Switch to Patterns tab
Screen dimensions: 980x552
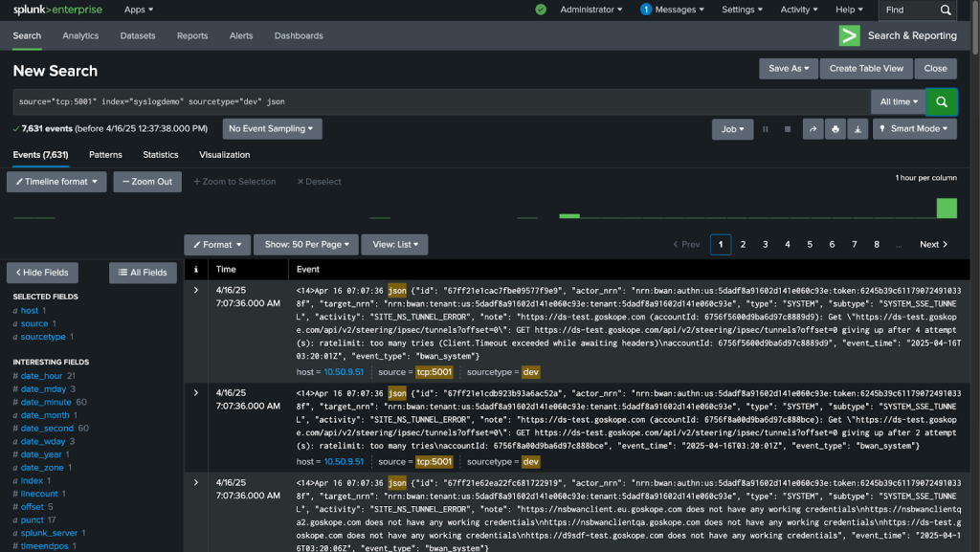pyautogui.click(x=105, y=155)
